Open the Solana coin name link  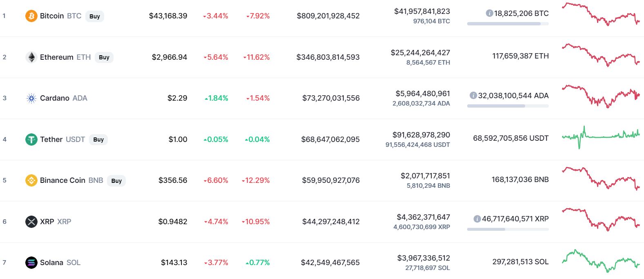[51, 263]
